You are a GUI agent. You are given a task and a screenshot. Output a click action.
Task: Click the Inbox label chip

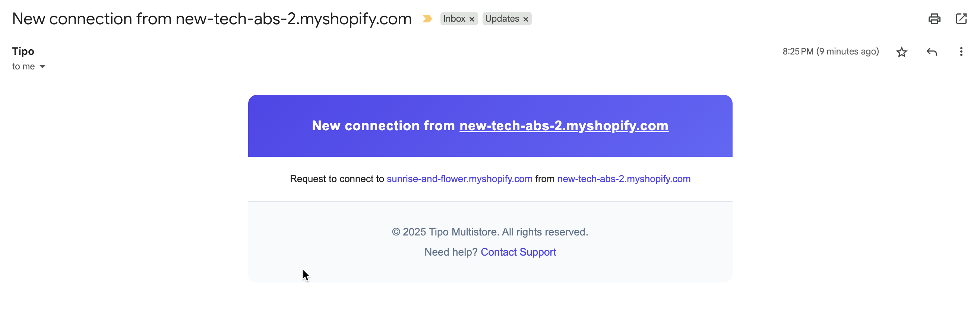pyautogui.click(x=454, y=19)
